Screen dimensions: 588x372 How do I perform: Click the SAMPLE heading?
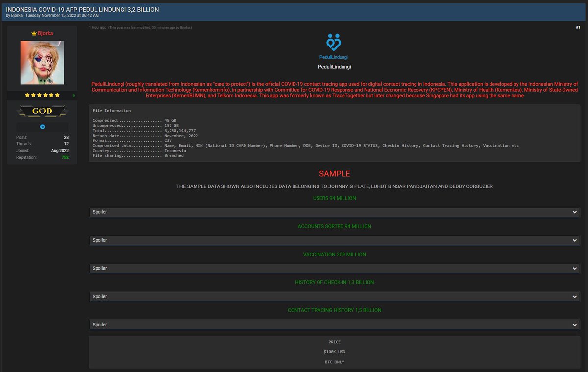coord(334,174)
